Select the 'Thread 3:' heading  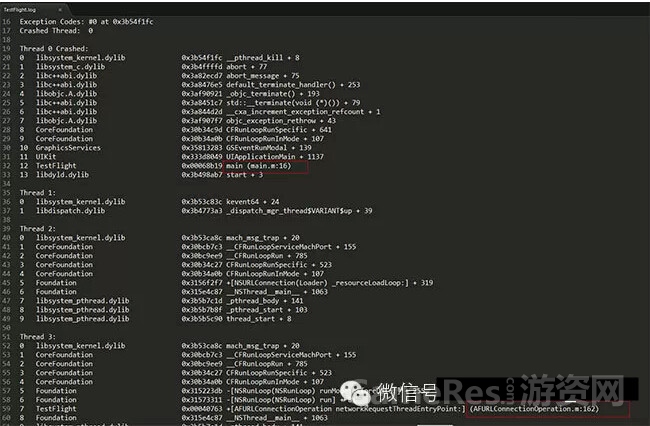[38, 337]
